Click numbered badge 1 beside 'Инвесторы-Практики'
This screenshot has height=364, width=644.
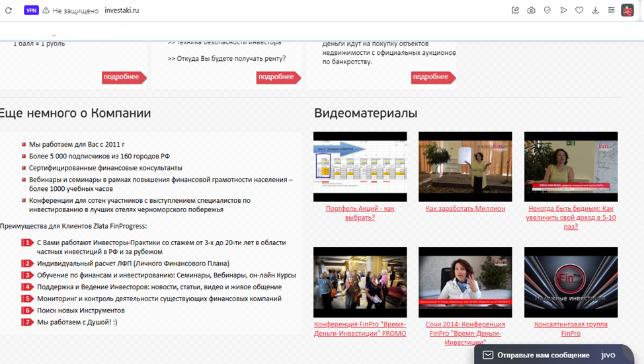(x=27, y=242)
